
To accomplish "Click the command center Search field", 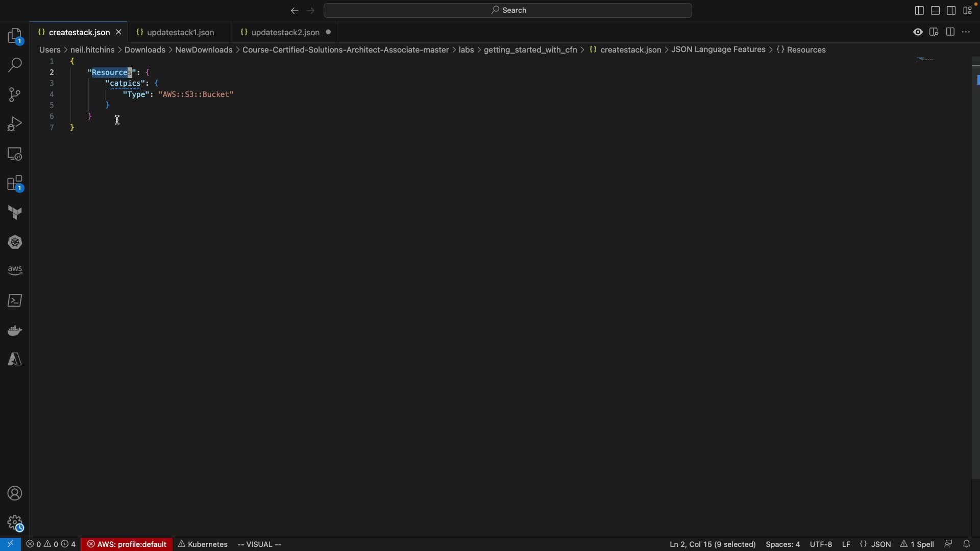I will coord(508,11).
